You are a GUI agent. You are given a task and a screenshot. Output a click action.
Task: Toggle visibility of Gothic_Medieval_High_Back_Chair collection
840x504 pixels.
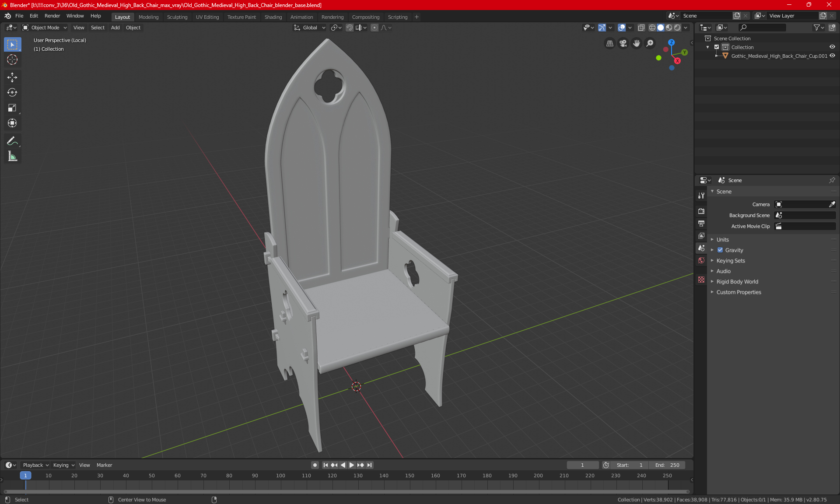click(x=833, y=55)
